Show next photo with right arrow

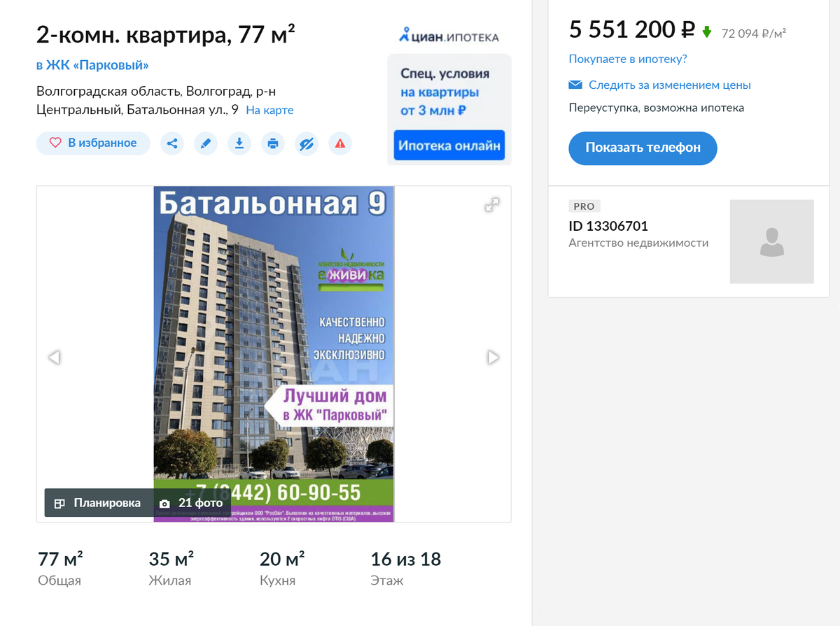(493, 357)
